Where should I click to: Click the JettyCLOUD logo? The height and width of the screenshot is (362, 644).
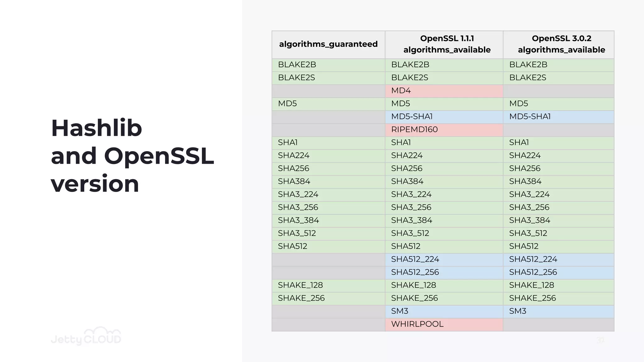86,337
